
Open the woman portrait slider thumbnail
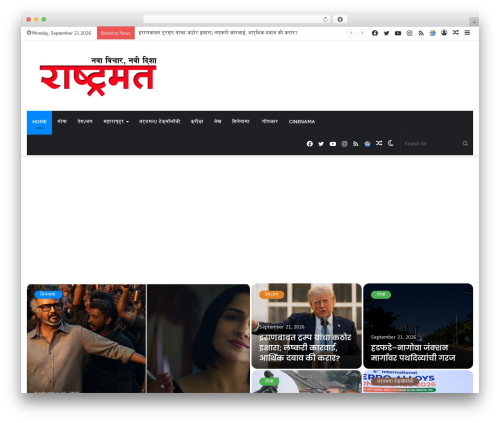click(198, 338)
